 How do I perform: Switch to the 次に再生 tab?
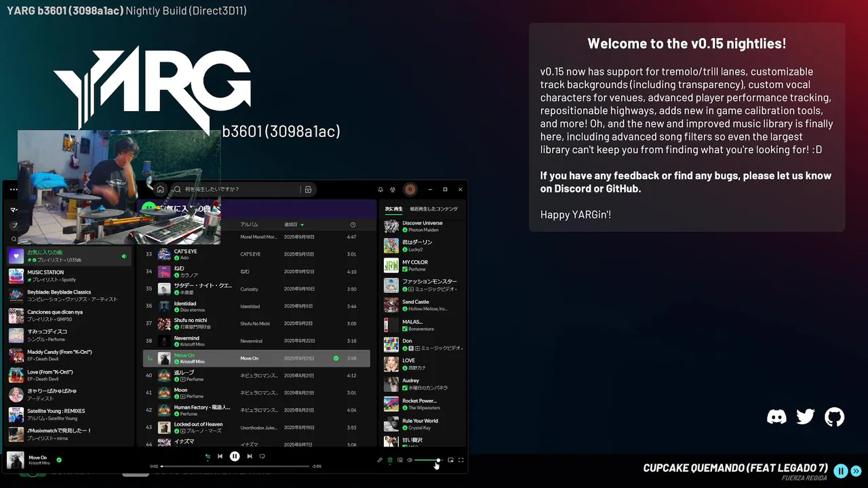[x=394, y=209]
